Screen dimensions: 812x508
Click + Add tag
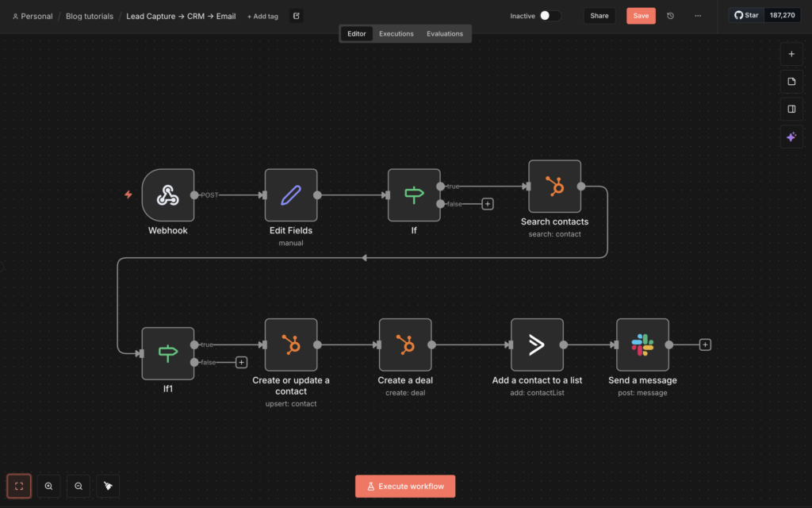pyautogui.click(x=262, y=17)
